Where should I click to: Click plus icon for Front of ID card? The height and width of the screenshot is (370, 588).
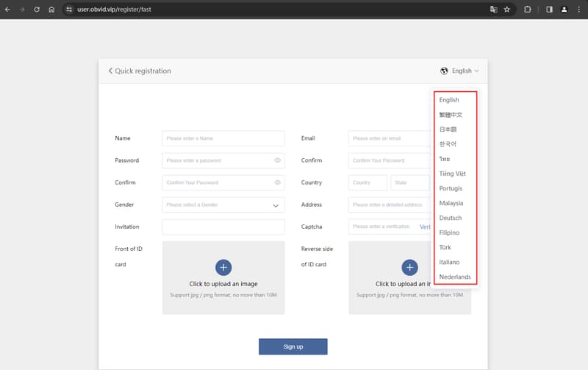(223, 267)
